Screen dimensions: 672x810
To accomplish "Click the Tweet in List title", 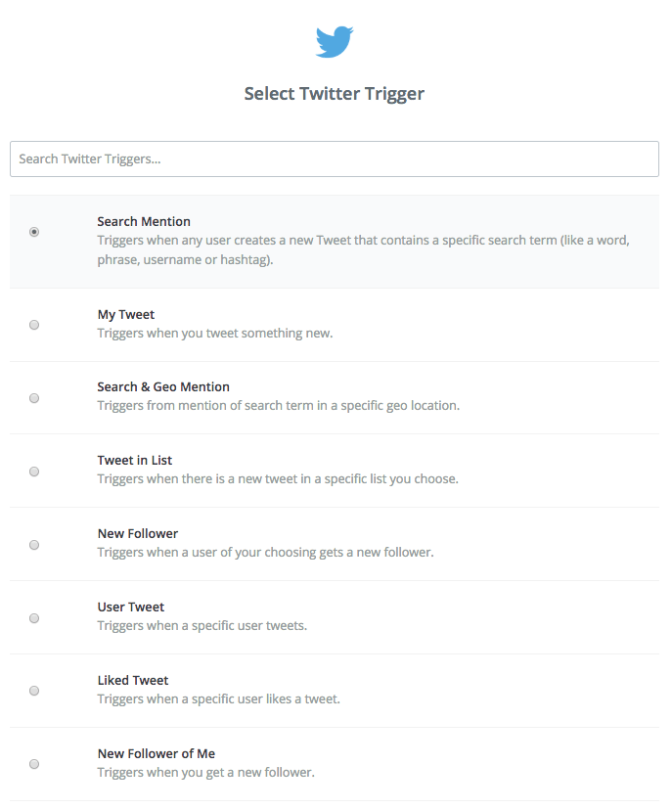I will click(135, 461).
